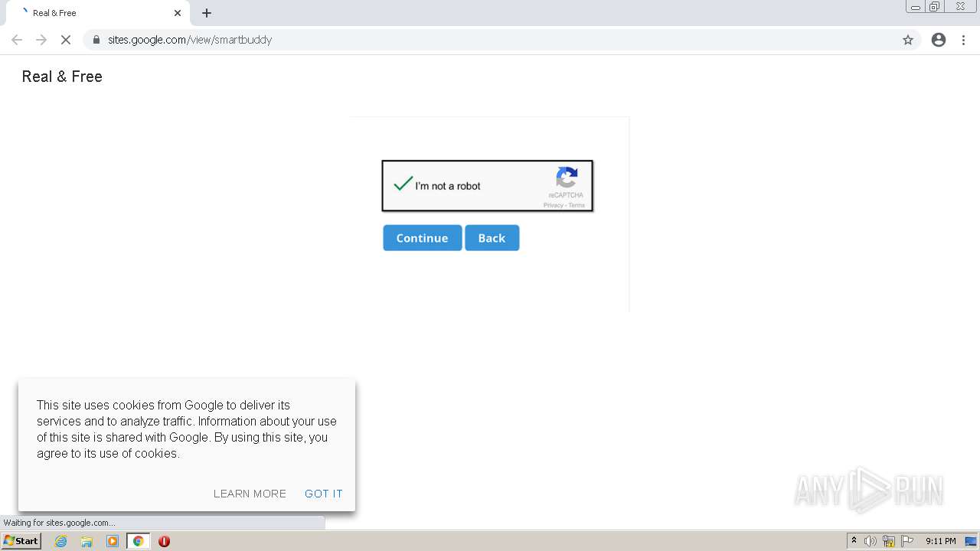Click the Continue button
The image size is (980, 551).
pos(423,238)
